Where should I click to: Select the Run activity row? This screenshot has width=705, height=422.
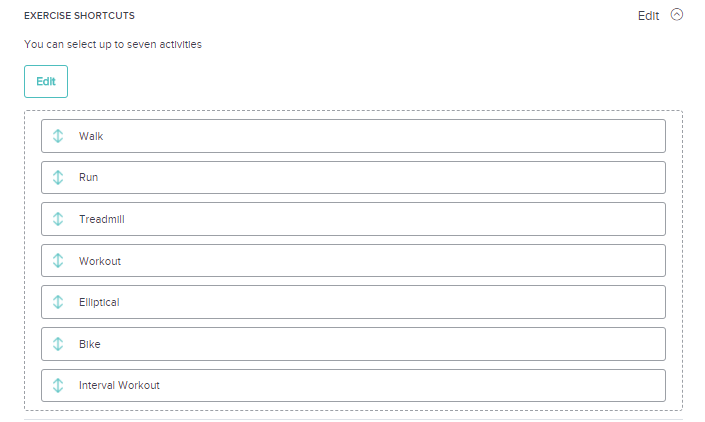click(353, 178)
